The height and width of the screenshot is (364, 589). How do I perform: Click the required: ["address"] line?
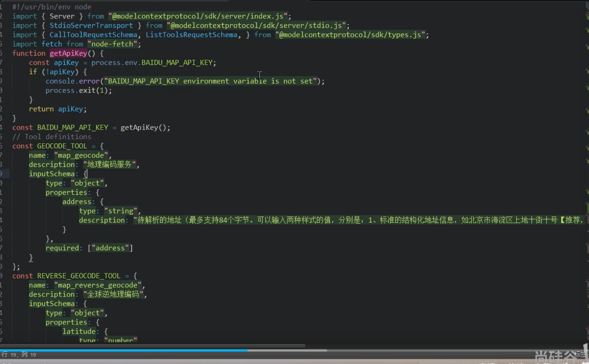point(89,248)
